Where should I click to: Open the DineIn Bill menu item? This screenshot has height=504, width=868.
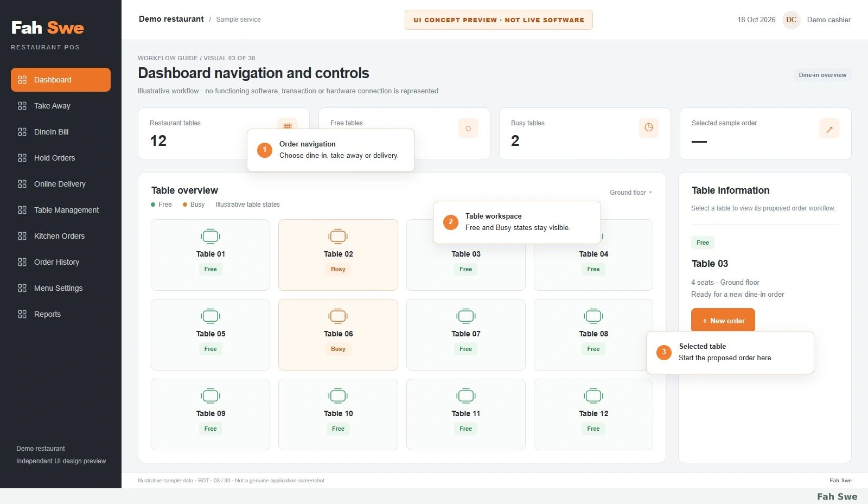coord(61,132)
